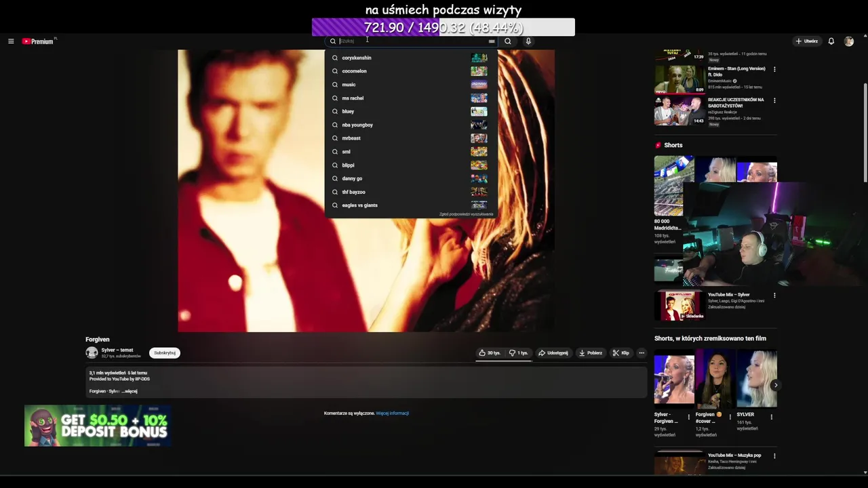Viewport: 868px width, 488px height.
Task: Open 'REAKCJE UCZESTNIKÓW NA SABOTAŻYSTÓW' thumbnail
Action: (679, 111)
